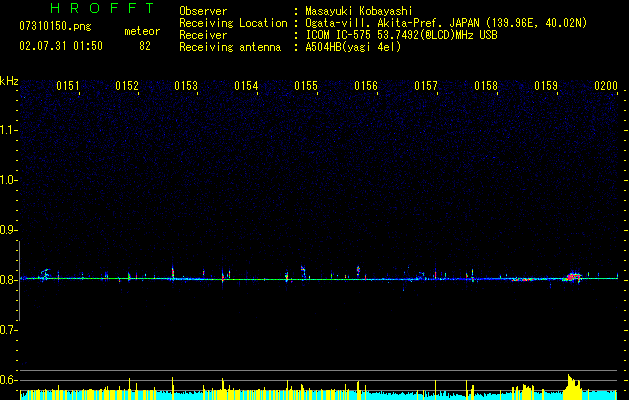Image resolution: width=629 pixels, height=400 pixels.
Task: Click the meteor count 82
Action: click(x=145, y=46)
